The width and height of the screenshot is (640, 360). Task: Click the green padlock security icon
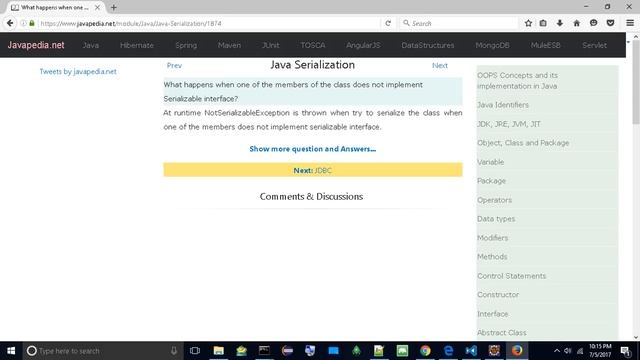click(32, 23)
